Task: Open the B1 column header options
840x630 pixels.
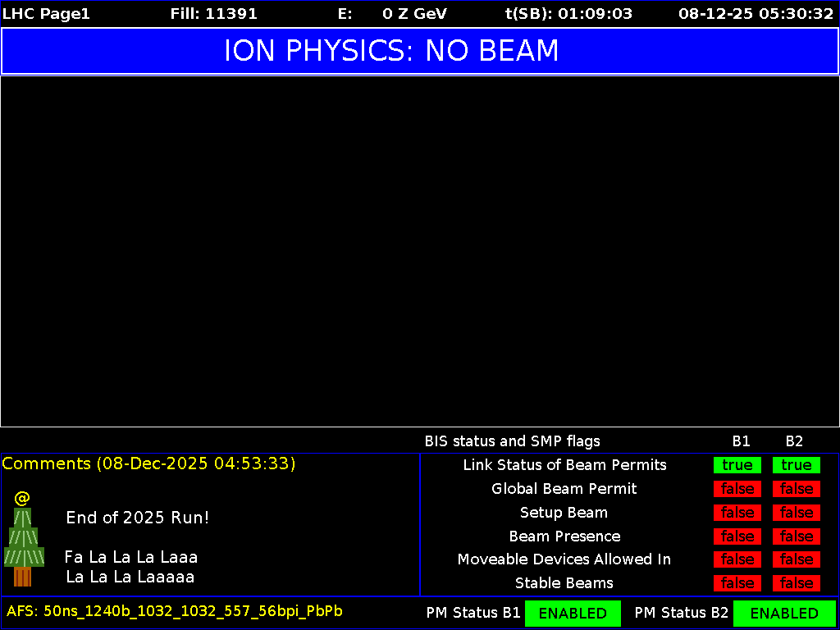Action: coord(741,441)
